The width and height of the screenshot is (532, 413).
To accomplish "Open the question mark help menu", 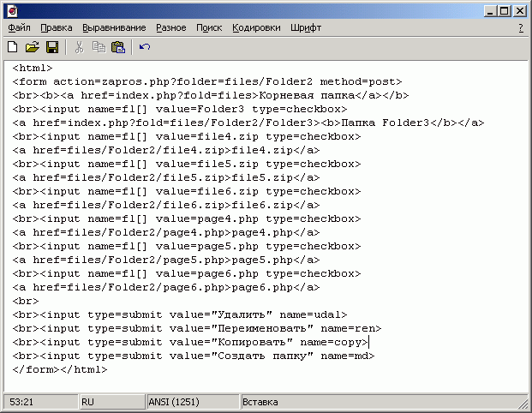I will click(x=521, y=27).
